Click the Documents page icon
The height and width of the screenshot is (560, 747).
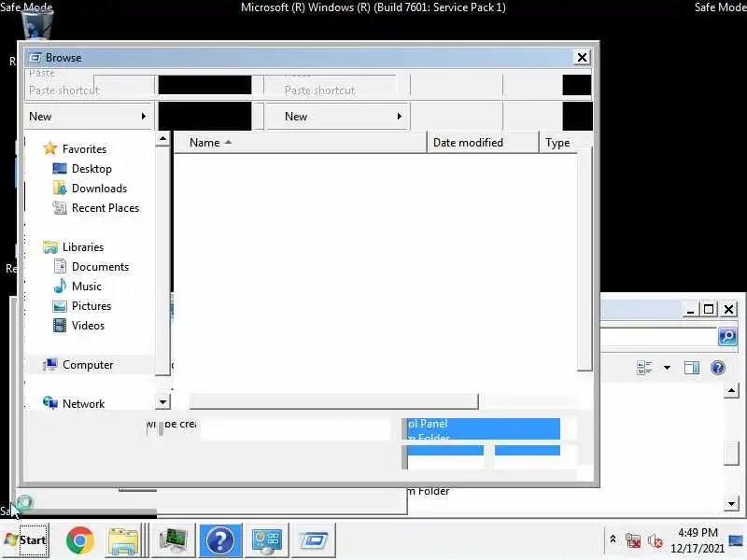60,266
